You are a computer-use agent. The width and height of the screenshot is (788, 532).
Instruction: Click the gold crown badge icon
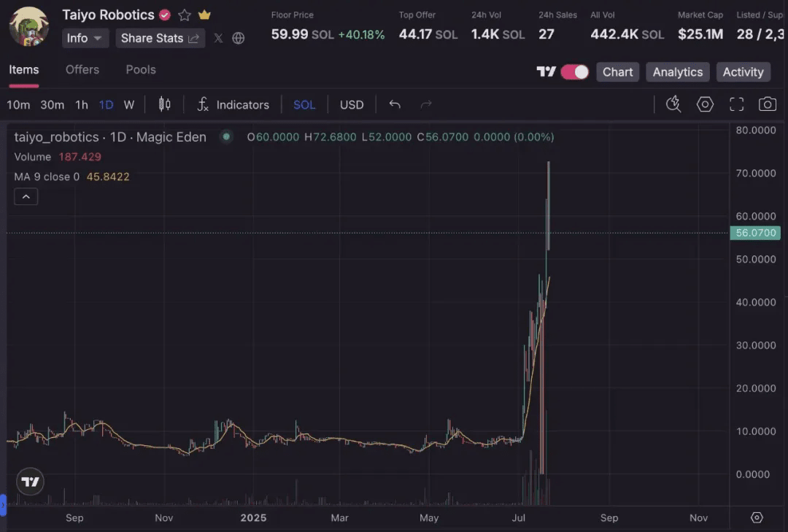tap(204, 15)
